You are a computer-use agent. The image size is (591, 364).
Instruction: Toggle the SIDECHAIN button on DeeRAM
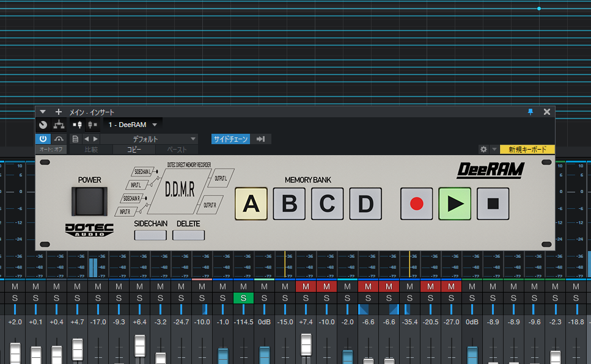coord(150,235)
